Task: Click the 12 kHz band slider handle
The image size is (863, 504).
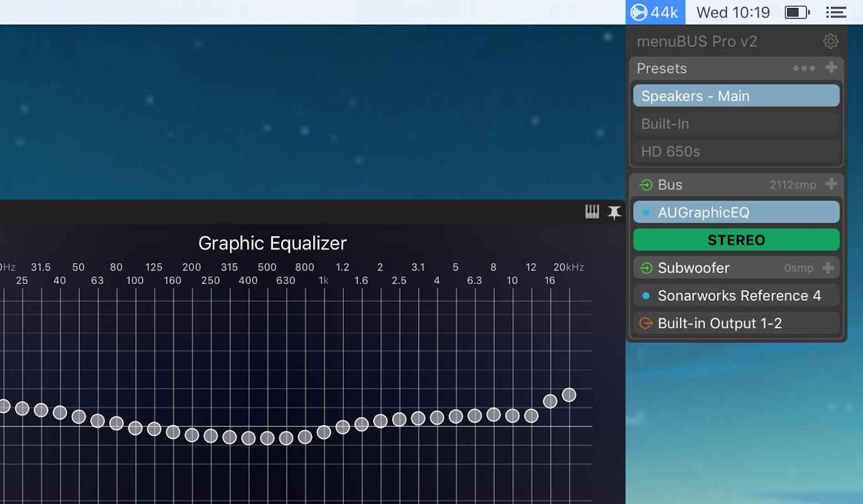Action: (531, 416)
